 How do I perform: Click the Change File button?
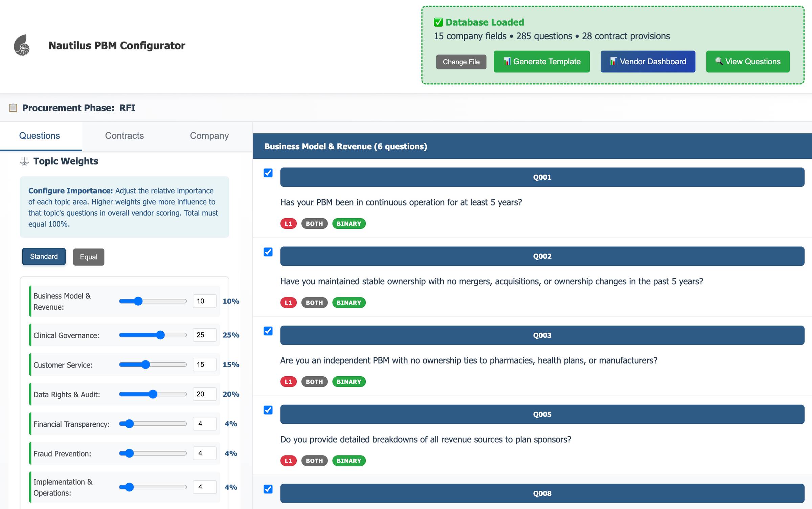[x=461, y=62]
